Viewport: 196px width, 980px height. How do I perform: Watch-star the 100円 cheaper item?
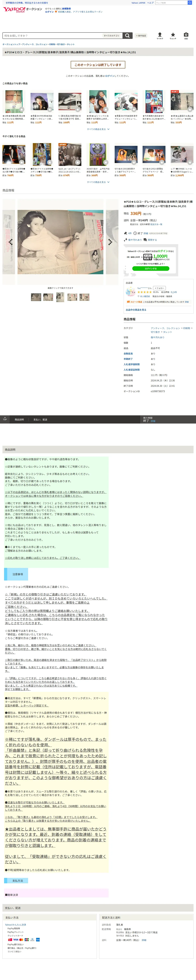[78, 110]
